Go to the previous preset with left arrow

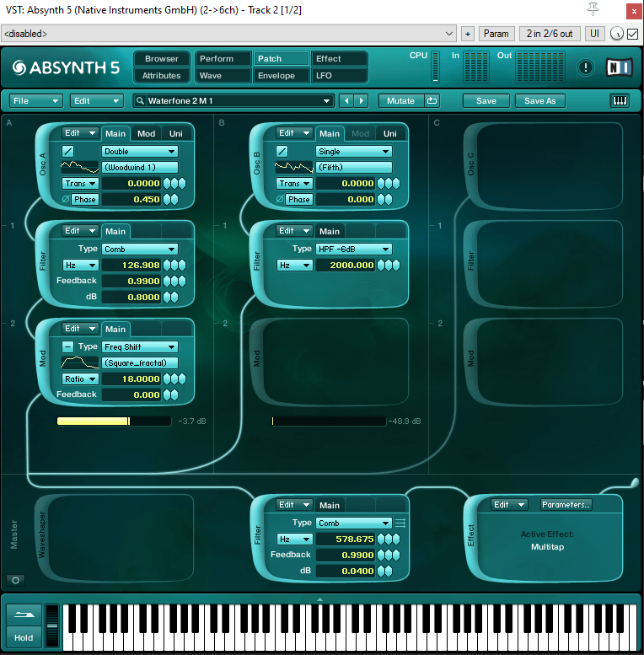pos(346,100)
